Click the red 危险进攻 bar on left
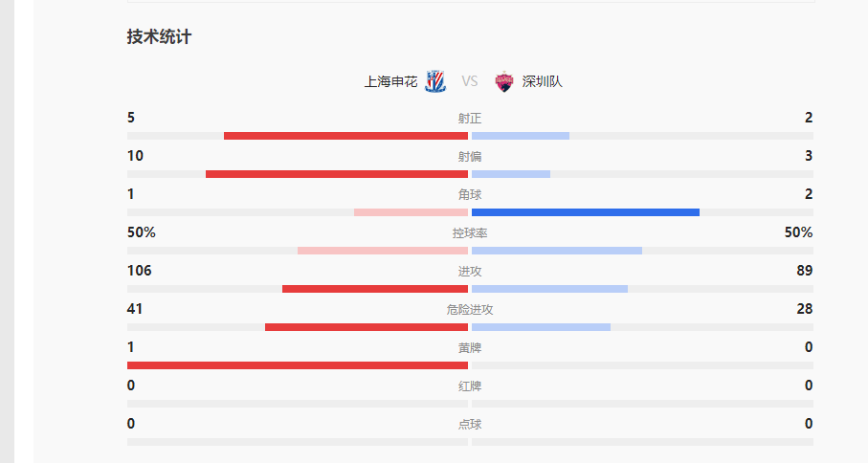Viewport: 868px width, 463px height. point(367,327)
